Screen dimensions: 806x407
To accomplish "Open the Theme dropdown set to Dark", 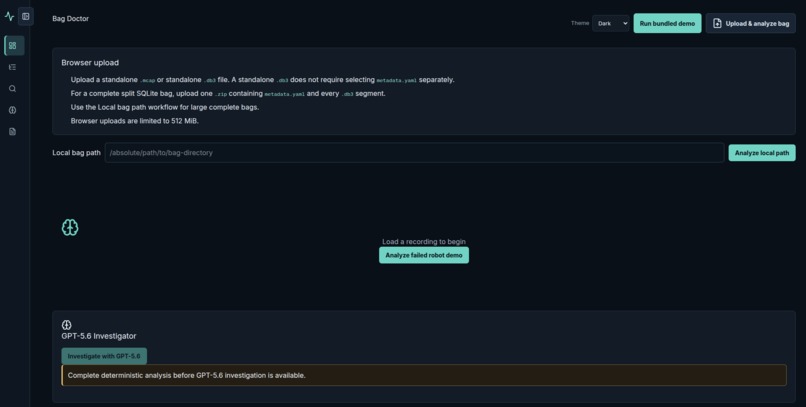I will 611,24.
